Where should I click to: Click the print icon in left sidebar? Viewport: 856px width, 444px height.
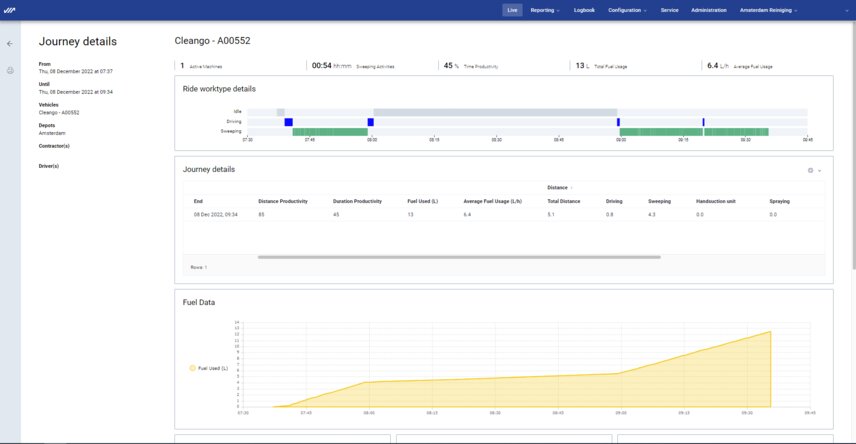[10, 70]
